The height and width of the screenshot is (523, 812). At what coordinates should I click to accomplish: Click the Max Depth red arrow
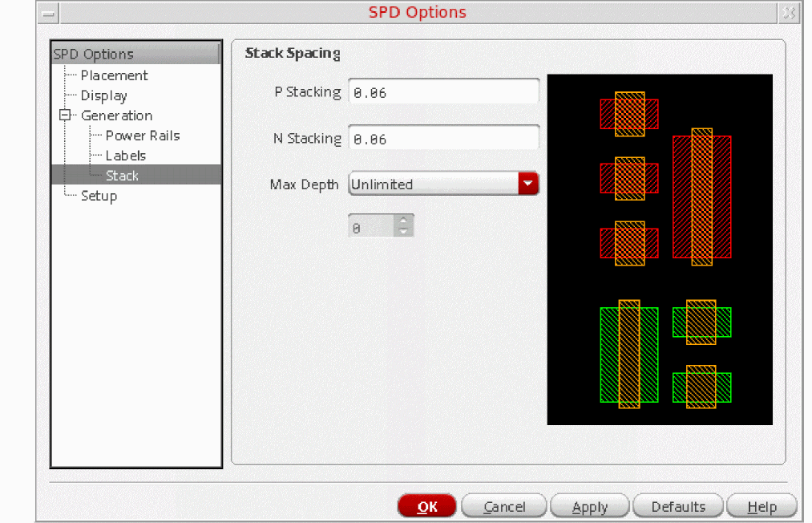point(528,184)
